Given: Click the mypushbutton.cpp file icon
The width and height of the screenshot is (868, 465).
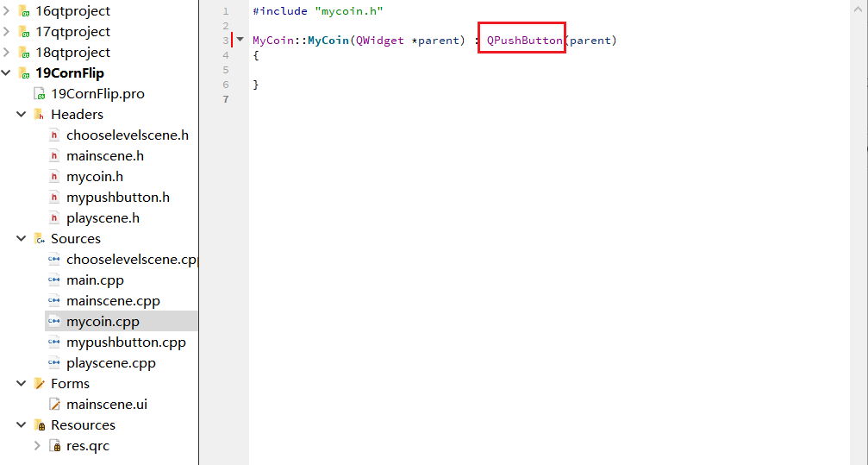Looking at the screenshot, I should [54, 342].
